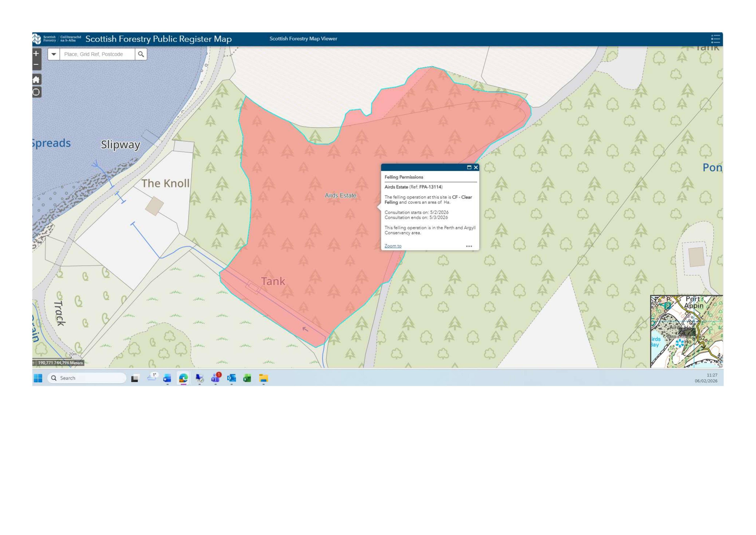The image size is (756, 535).
Task: Activate the find my location button
Action: pyautogui.click(x=36, y=92)
